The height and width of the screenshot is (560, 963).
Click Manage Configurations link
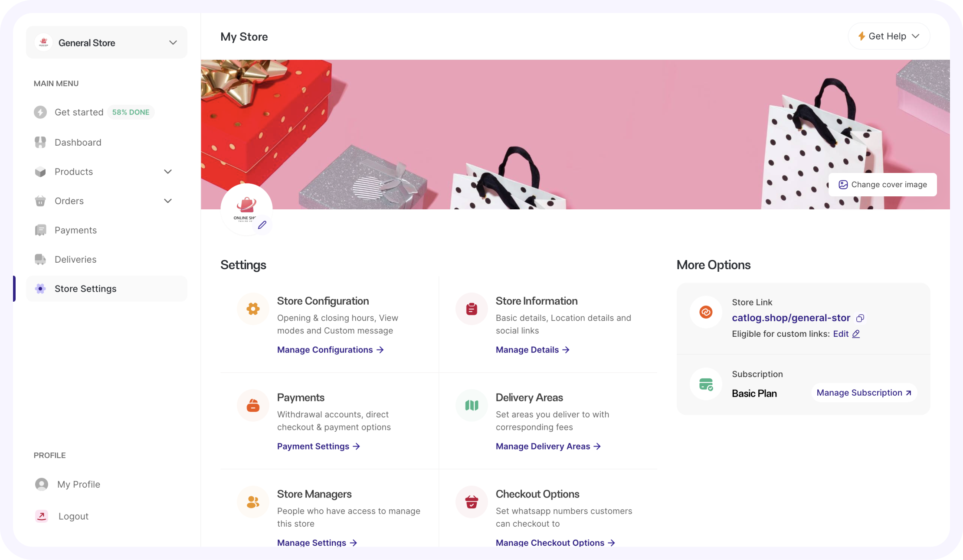pos(330,349)
